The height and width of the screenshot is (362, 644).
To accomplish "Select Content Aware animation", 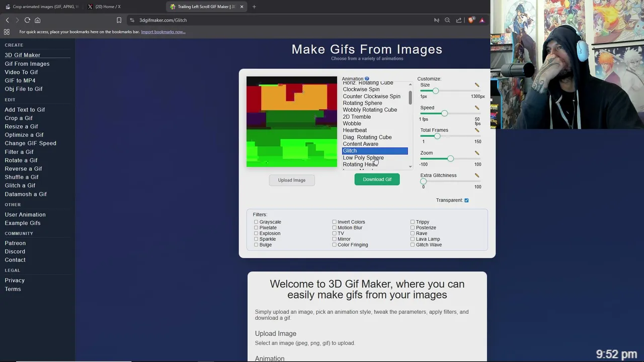I will tap(375, 144).
